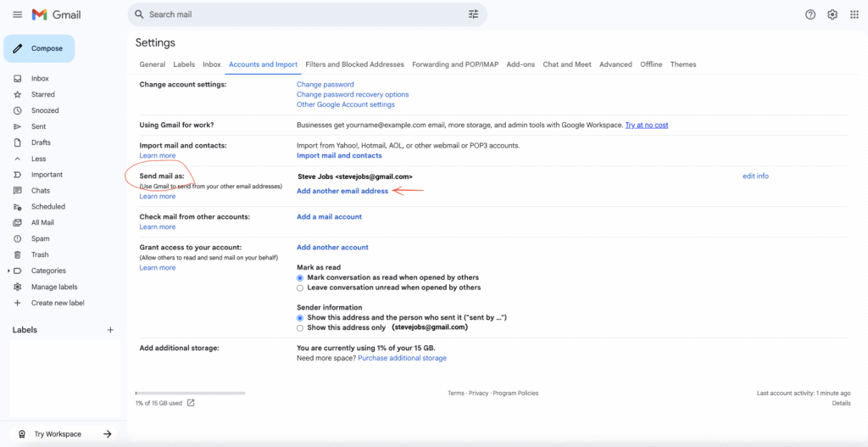Open the main menu hamburger icon
The width and height of the screenshot is (868, 447).
[x=17, y=14]
